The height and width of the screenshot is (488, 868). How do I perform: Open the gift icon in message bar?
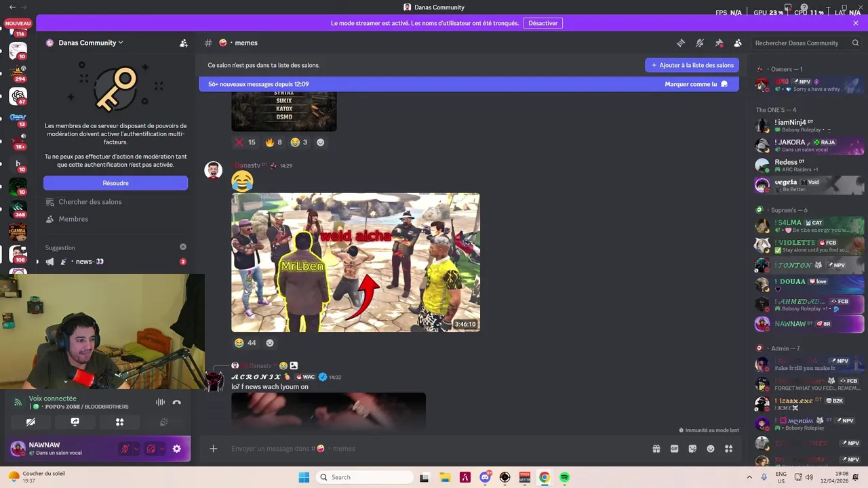[x=656, y=449]
